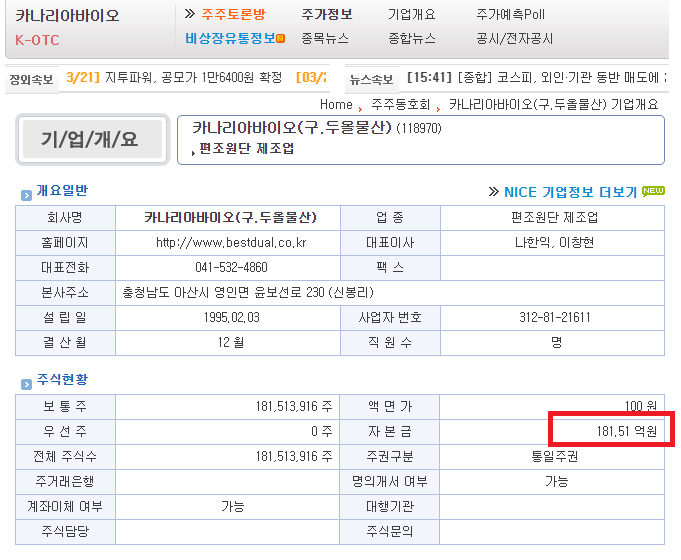Click the Home breadcrumb link
This screenshot has height=560, width=681.
click(336, 105)
